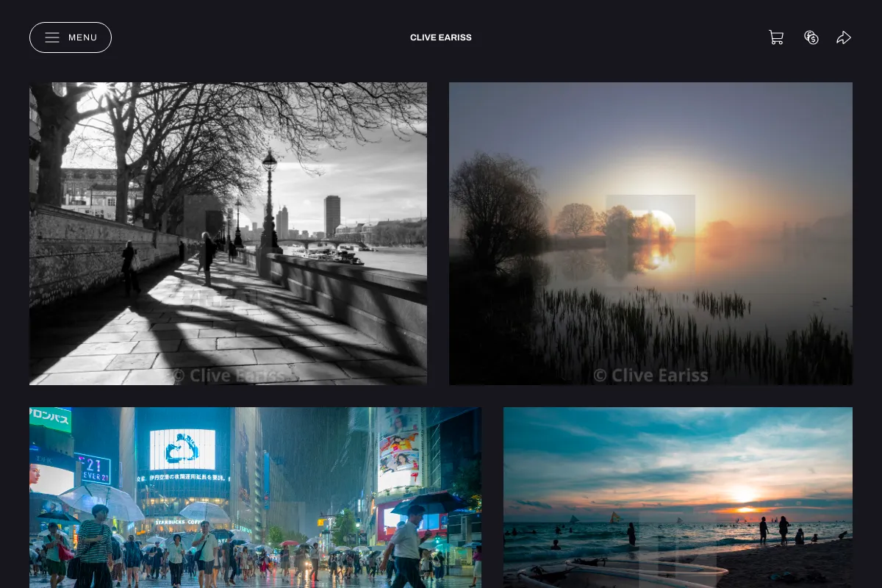This screenshot has height=588, width=882.
Task: Open the shopping cart icon
Action: pos(776,37)
